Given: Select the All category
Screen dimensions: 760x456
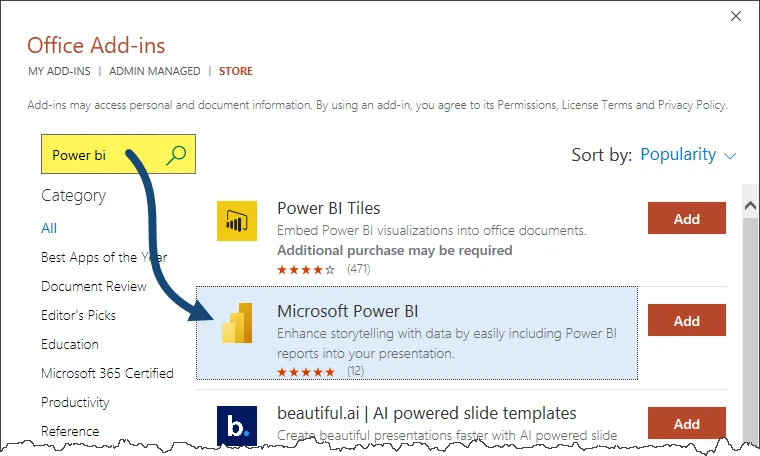Looking at the screenshot, I should point(49,228).
